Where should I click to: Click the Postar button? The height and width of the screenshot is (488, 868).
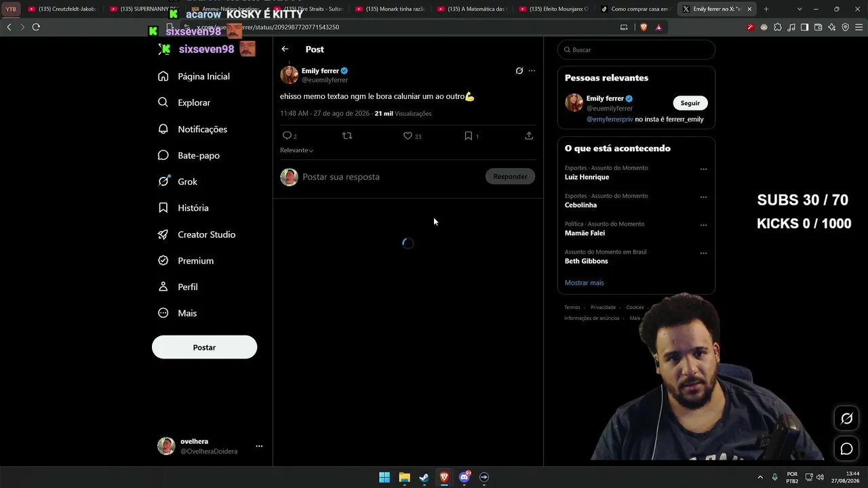pos(204,347)
